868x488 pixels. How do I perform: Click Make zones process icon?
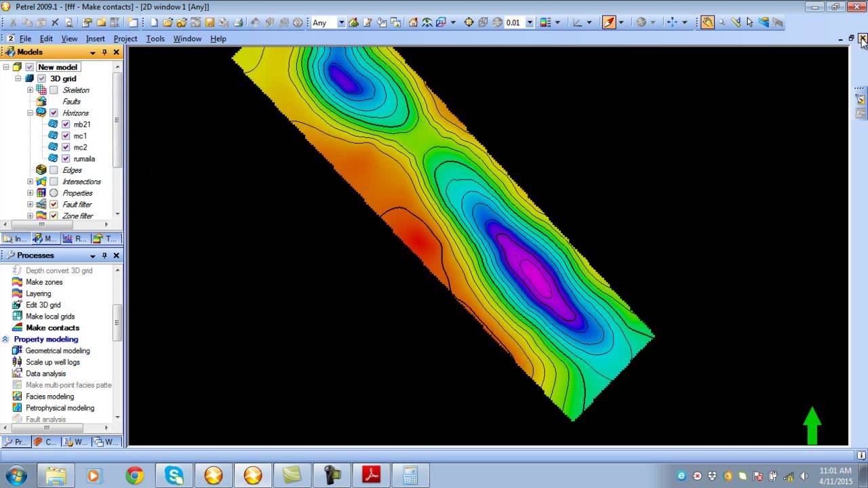tap(17, 282)
